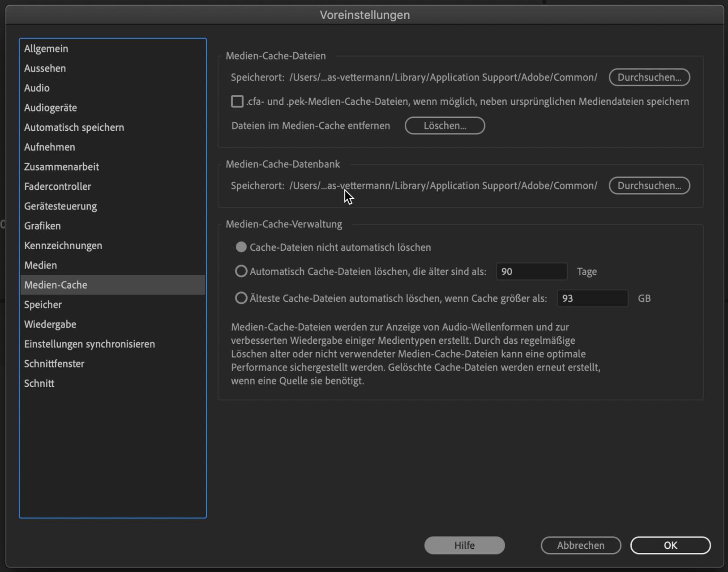Image resolution: width=728 pixels, height=572 pixels.
Task: Open the Allgemein preferences category
Action: 46,48
